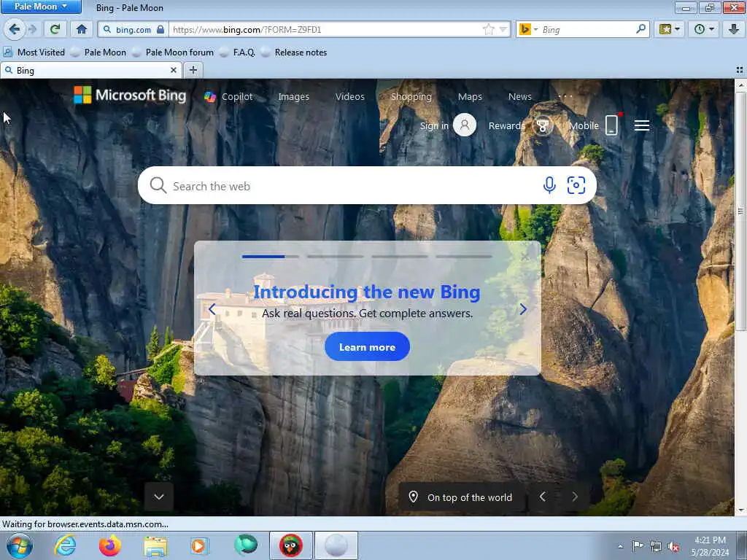Open visual search camera icon

[576, 185]
